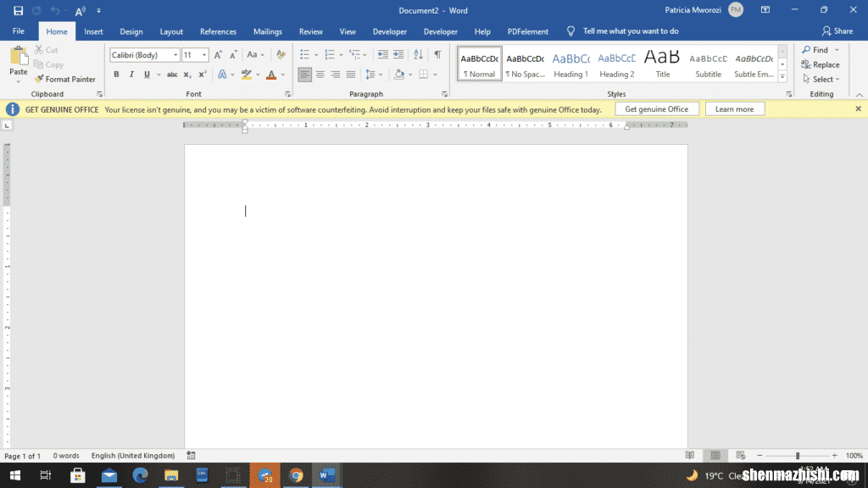Apply the Title style
The height and width of the screenshot is (488, 868).
(x=663, y=64)
